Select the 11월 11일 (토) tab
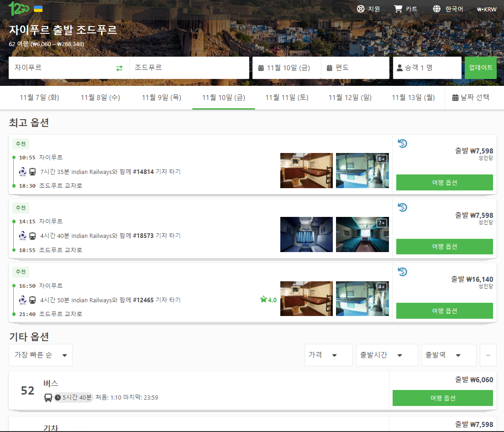 point(287,97)
